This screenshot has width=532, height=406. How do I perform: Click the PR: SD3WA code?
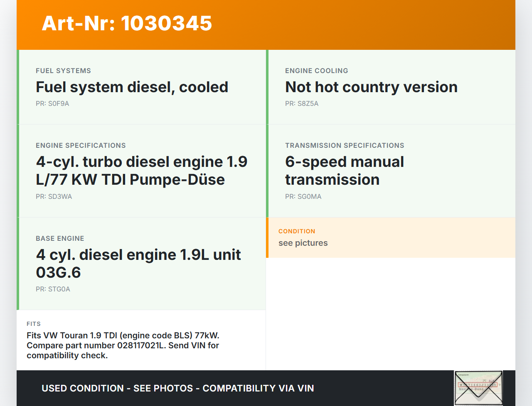tap(54, 197)
